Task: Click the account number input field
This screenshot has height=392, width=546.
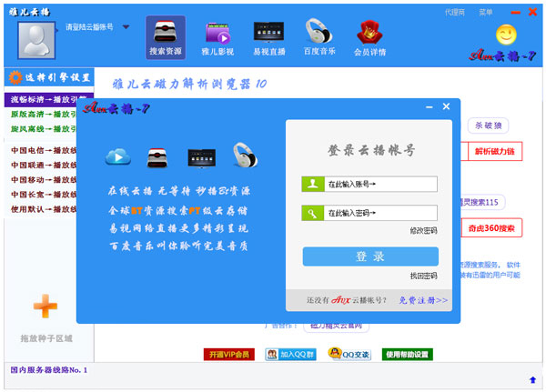Action: (380, 184)
